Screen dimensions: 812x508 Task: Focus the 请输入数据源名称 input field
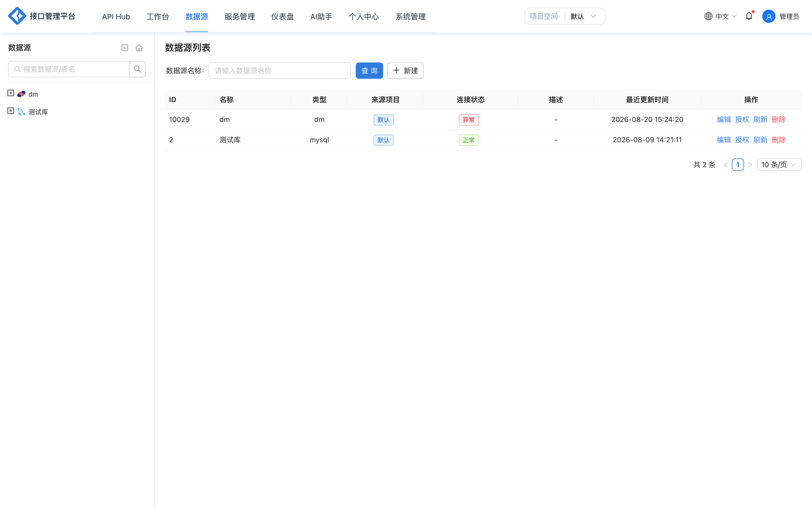point(279,71)
